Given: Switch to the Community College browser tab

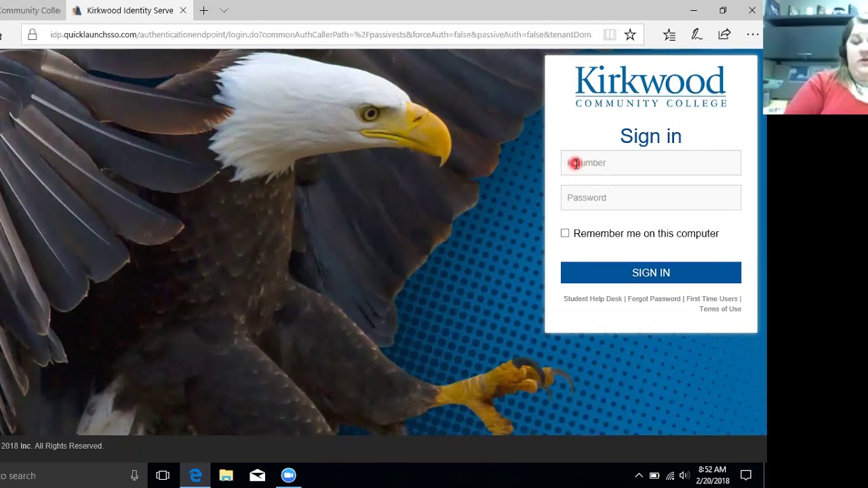Looking at the screenshot, I should [31, 11].
